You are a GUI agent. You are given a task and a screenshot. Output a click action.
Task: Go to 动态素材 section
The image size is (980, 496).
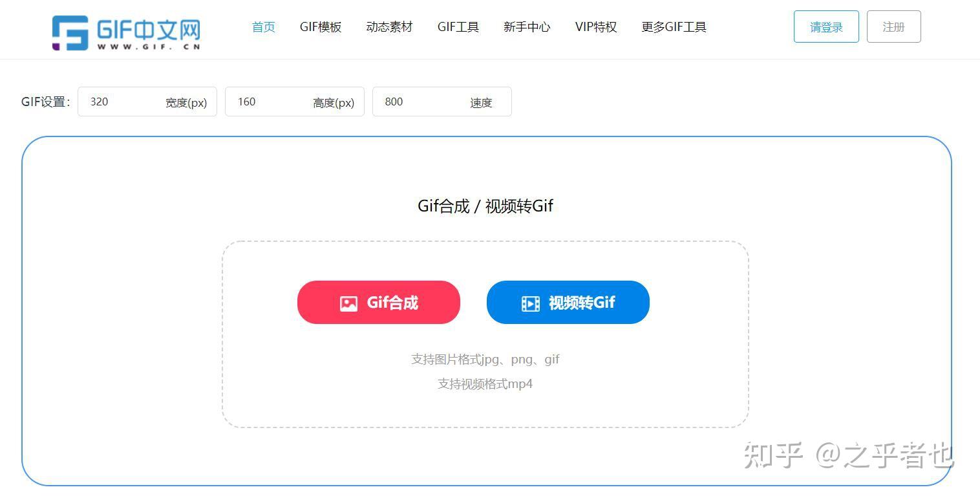pos(389,27)
